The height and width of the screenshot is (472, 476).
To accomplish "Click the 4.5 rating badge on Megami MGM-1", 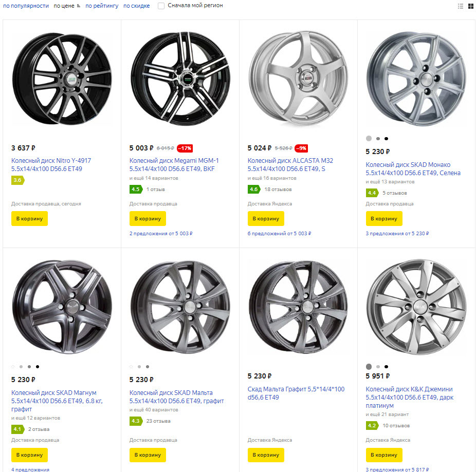I will [136, 189].
